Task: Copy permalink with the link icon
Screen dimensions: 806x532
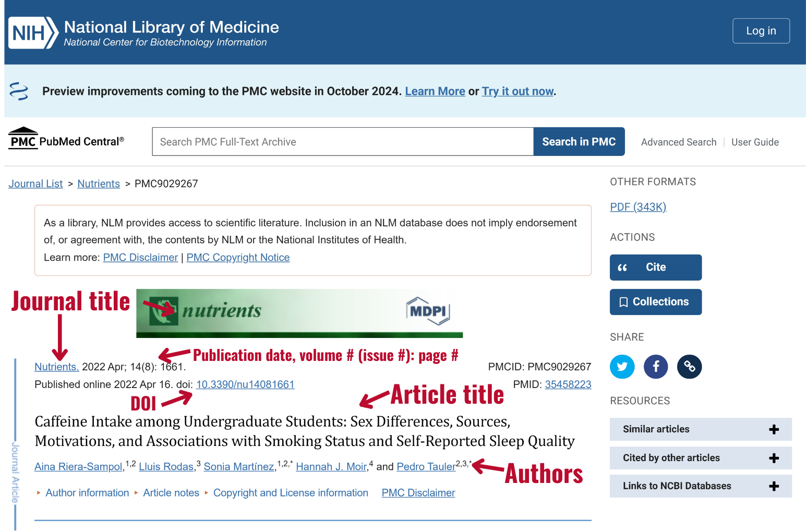Action: pos(689,367)
